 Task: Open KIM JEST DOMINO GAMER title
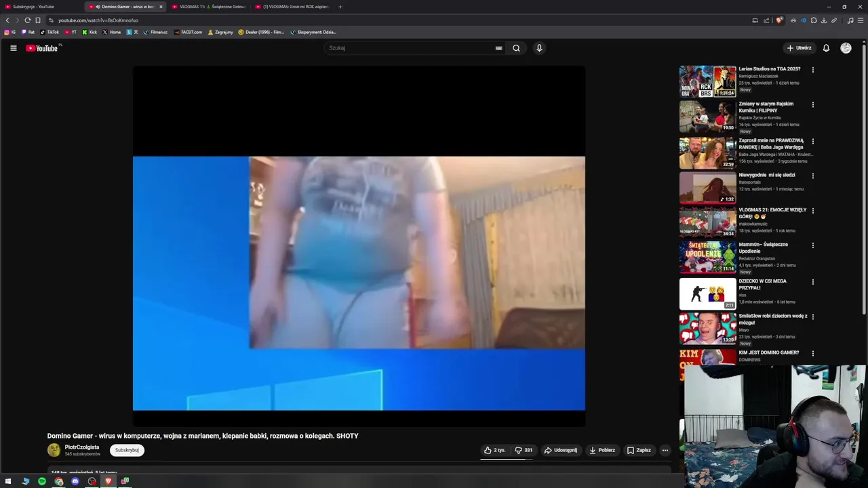[769, 352]
